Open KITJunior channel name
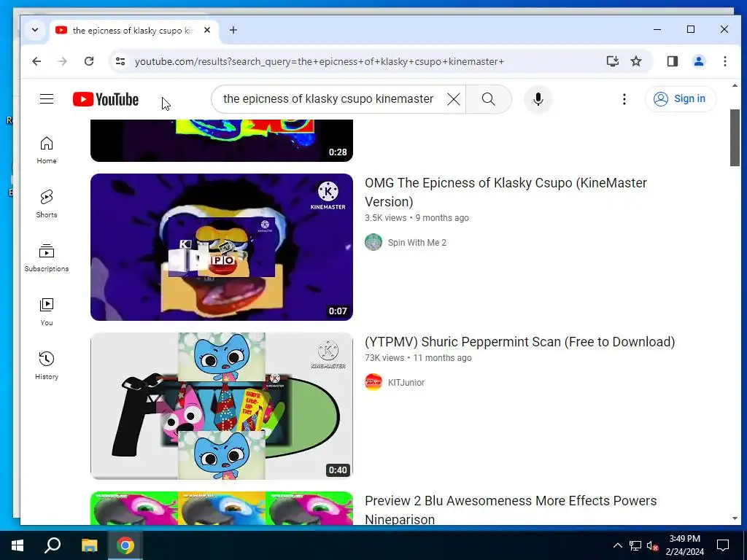 click(x=406, y=382)
